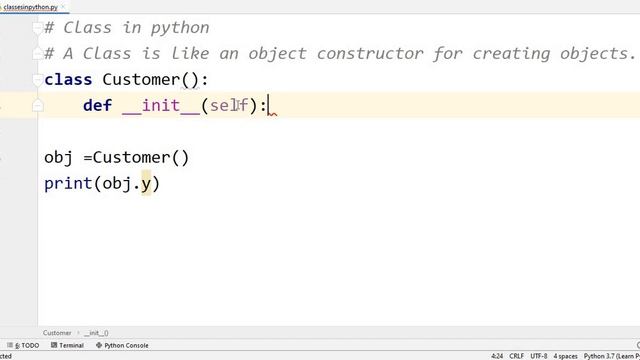Click the 'def' keyword
The height and width of the screenshot is (360, 640).
97,105
